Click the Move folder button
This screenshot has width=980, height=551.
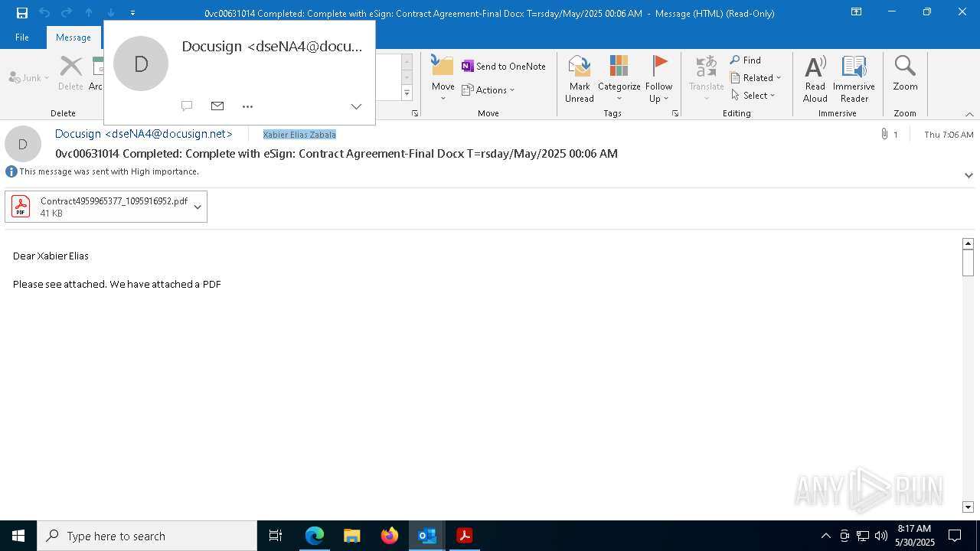(x=443, y=78)
